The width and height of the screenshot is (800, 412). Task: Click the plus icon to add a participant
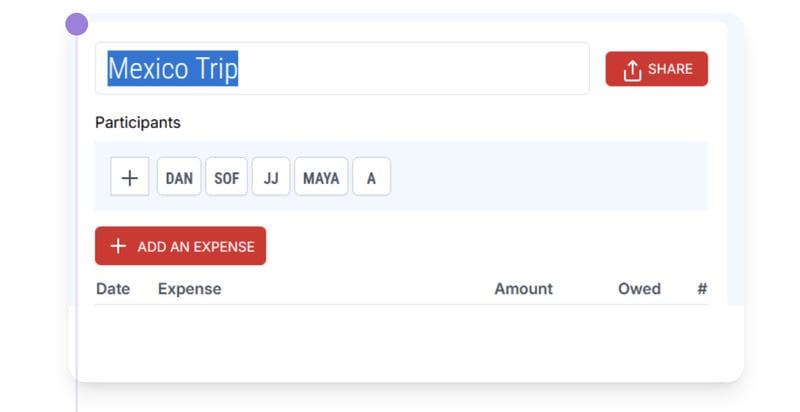(130, 177)
